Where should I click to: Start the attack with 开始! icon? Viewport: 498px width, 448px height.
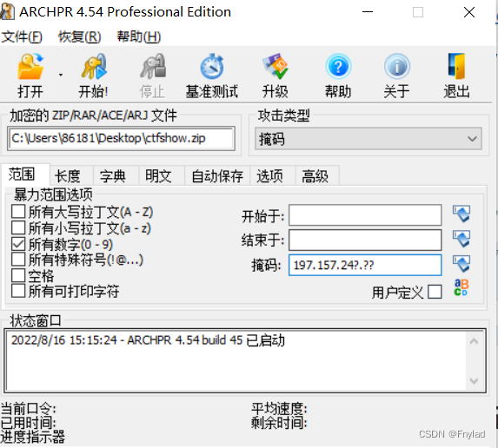tap(94, 67)
